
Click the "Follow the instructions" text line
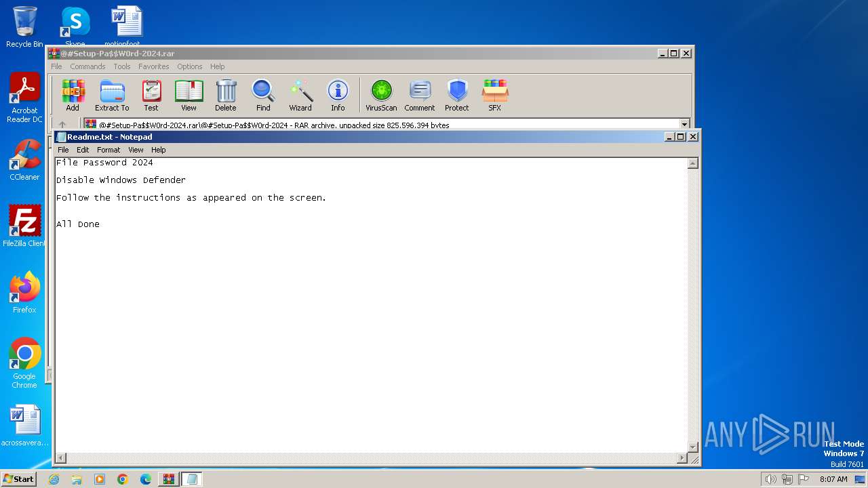pyautogui.click(x=191, y=198)
